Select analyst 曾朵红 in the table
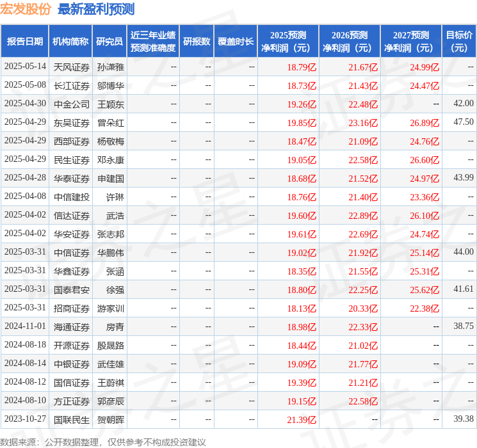This screenshot has width=477, height=448. click(x=111, y=122)
